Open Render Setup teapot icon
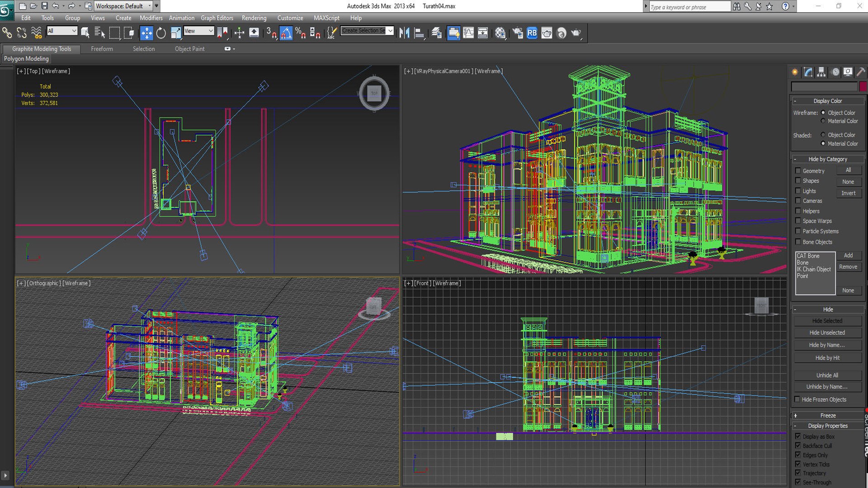868x488 pixels. click(518, 33)
